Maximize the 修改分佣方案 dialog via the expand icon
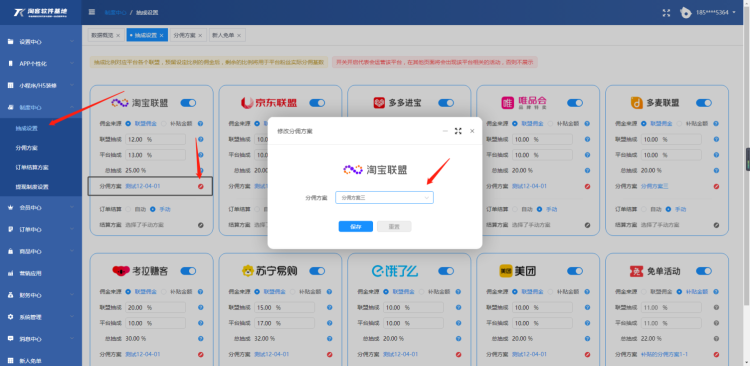Image resolution: width=750 pixels, height=366 pixels. (458, 131)
